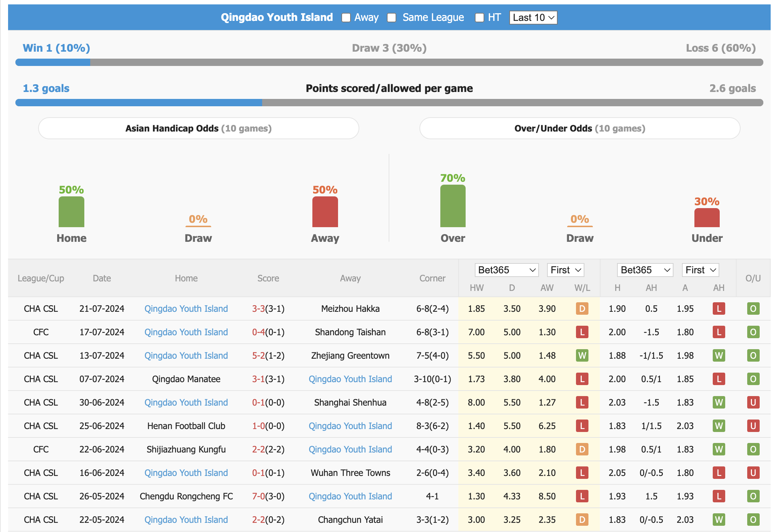
Task: Open the Last 10 matches dropdown
Action: pyautogui.click(x=533, y=18)
